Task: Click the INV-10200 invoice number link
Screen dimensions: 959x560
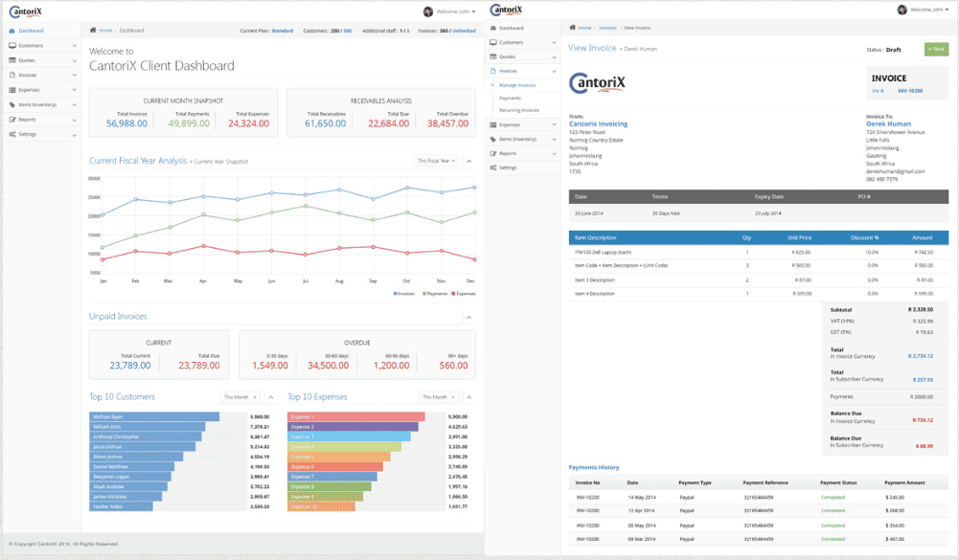Action: tap(910, 91)
